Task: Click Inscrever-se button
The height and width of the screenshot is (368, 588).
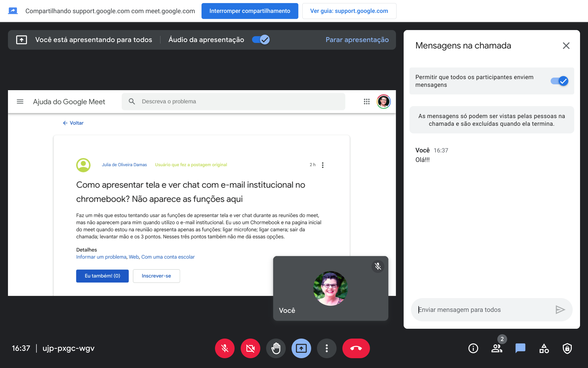Action: (x=156, y=276)
